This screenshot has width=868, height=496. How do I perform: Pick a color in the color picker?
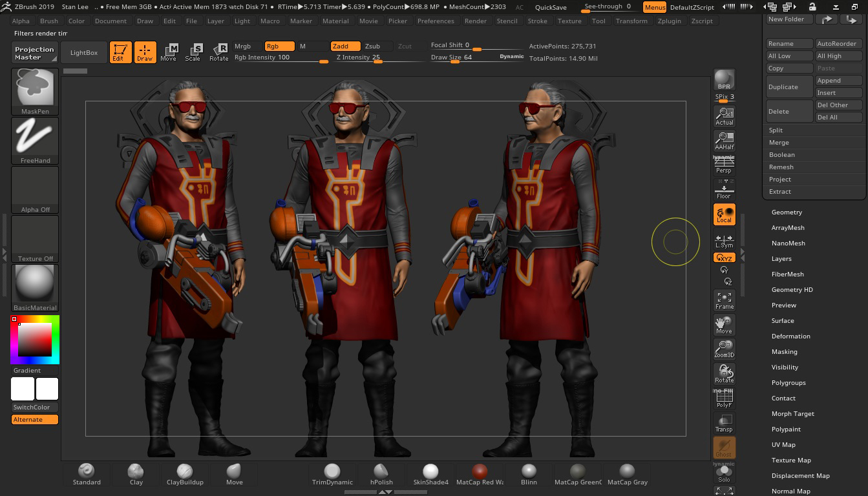(35, 339)
